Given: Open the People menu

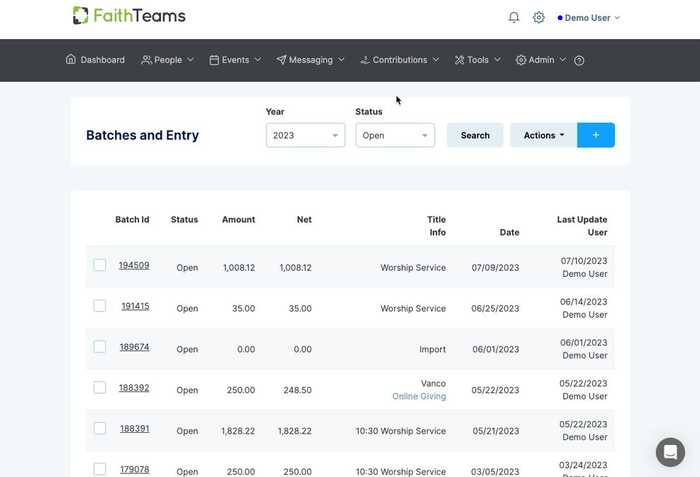Looking at the screenshot, I should 167,60.
